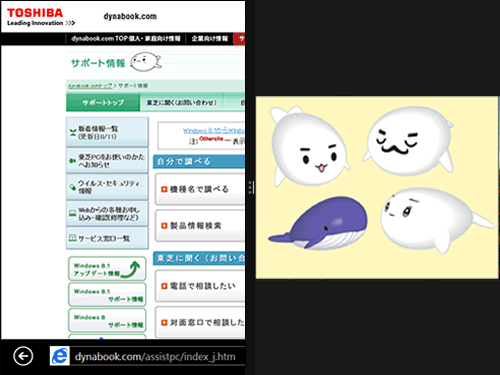Image resolution: width=500 pixels, height=375 pixels.
Task: Click orange bullet beside 機種名で調べる
Action: (164, 189)
